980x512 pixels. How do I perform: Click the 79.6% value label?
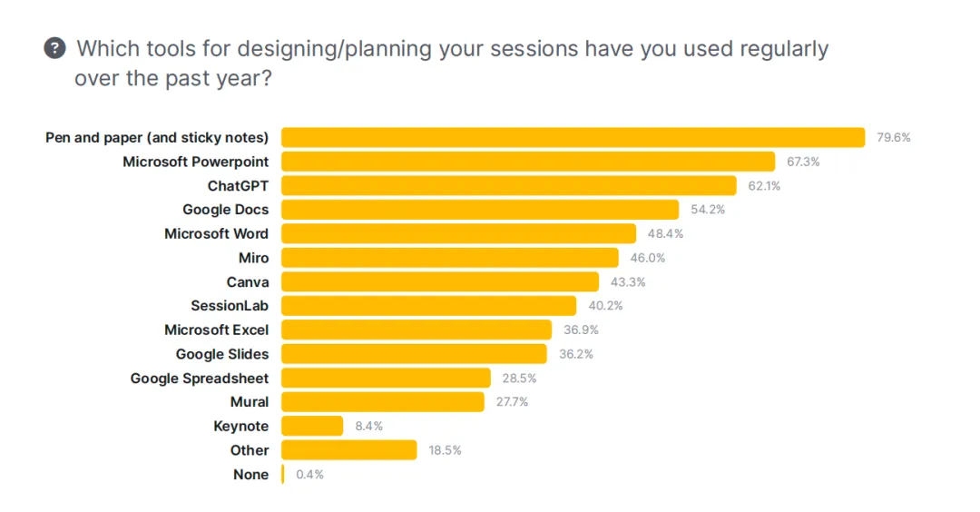point(893,138)
